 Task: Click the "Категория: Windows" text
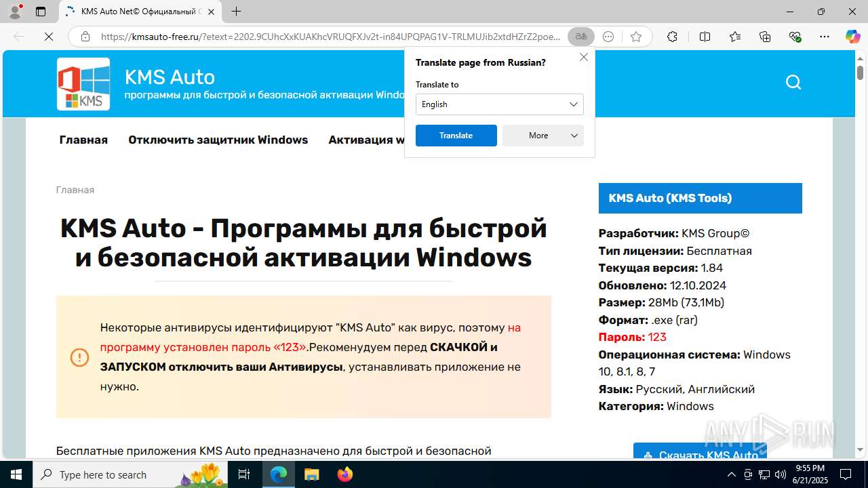point(656,406)
